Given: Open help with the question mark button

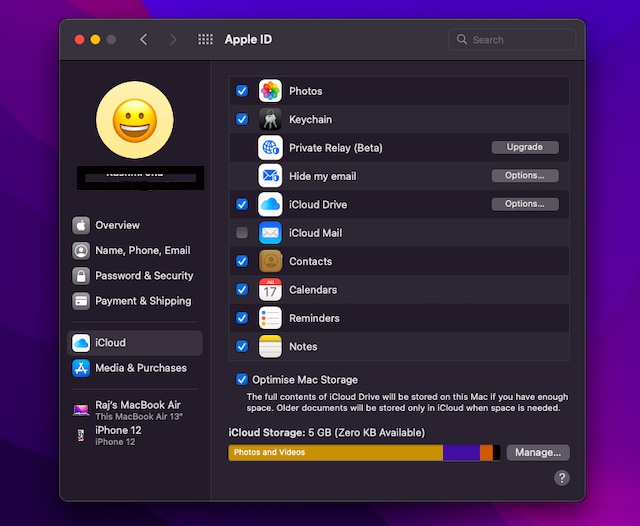Looking at the screenshot, I should 562,478.
